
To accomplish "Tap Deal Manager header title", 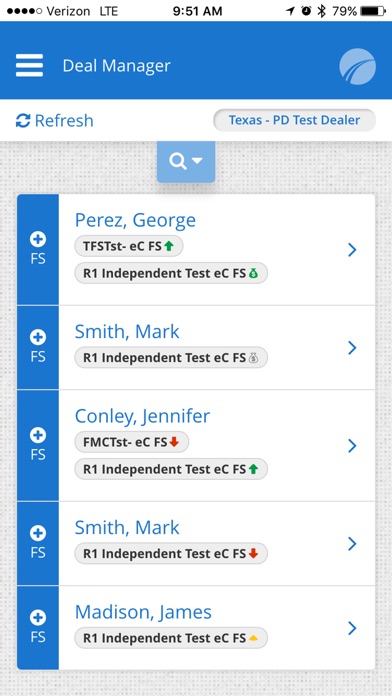I will pos(116,66).
